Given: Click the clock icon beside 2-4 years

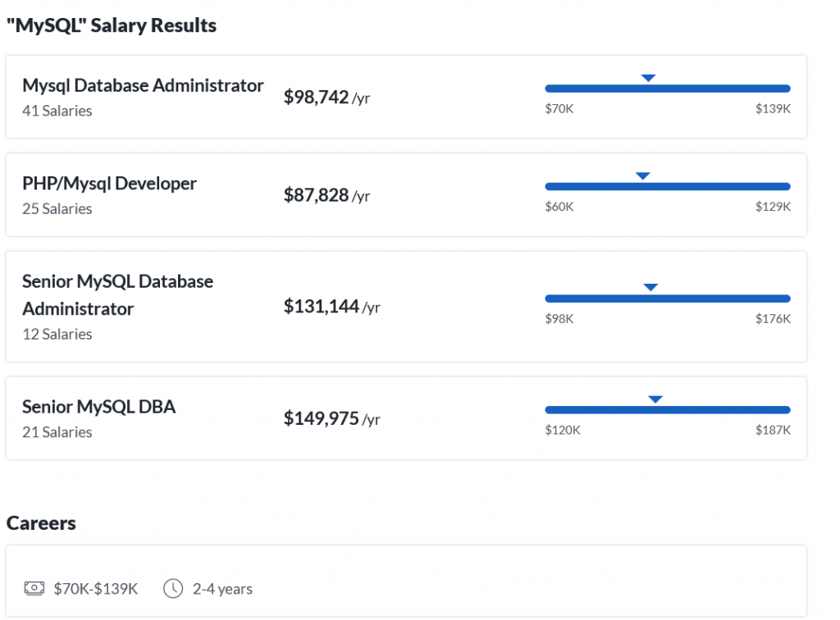Looking at the screenshot, I should tap(173, 588).
